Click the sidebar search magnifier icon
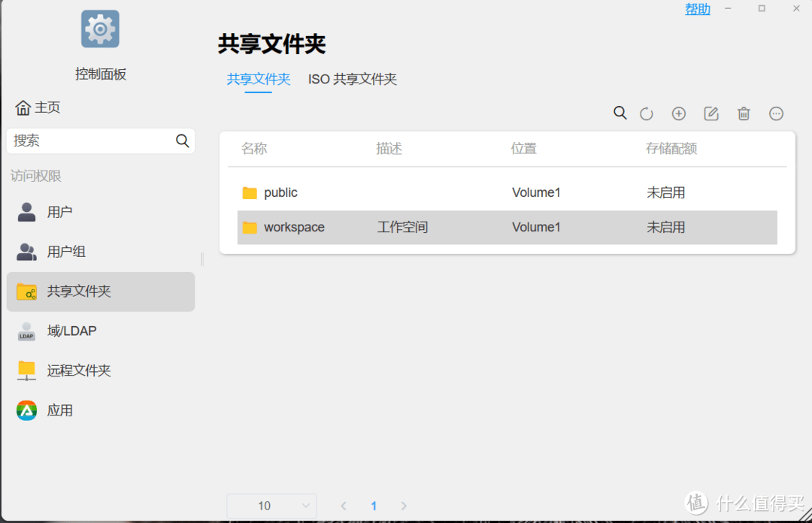812x523 pixels. tap(182, 141)
